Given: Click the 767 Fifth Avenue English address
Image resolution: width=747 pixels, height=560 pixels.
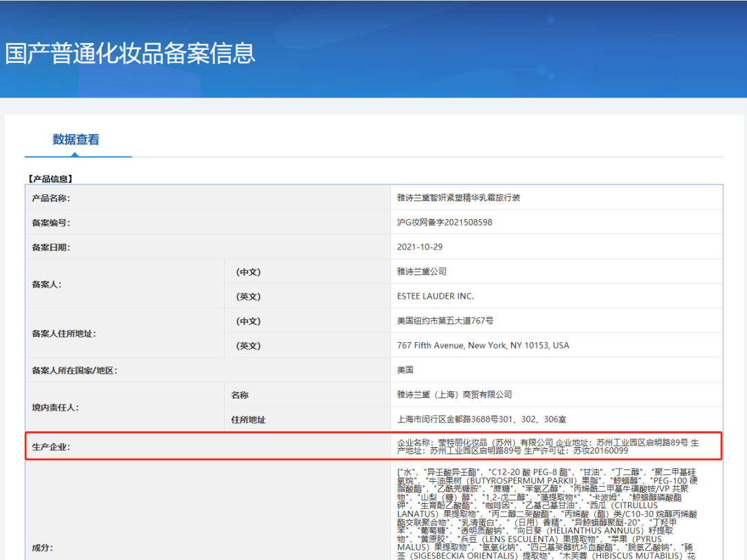Looking at the screenshot, I should tap(483, 346).
